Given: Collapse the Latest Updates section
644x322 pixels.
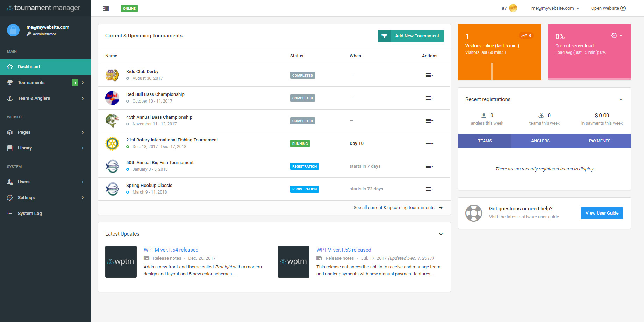Looking at the screenshot, I should point(441,234).
